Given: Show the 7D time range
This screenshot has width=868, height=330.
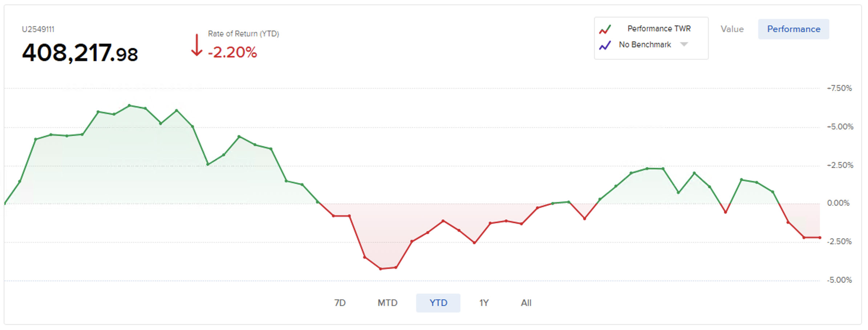Looking at the screenshot, I should [x=340, y=303].
